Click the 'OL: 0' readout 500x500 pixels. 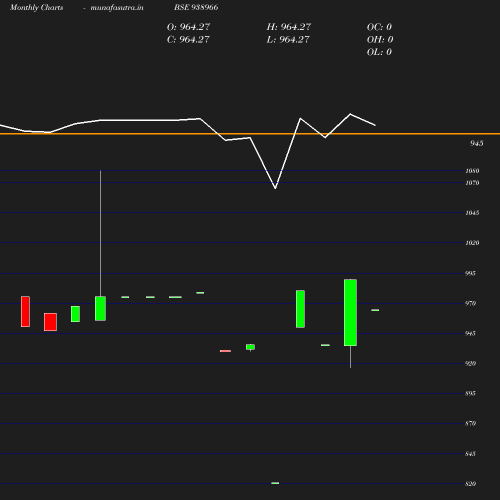[x=379, y=52]
